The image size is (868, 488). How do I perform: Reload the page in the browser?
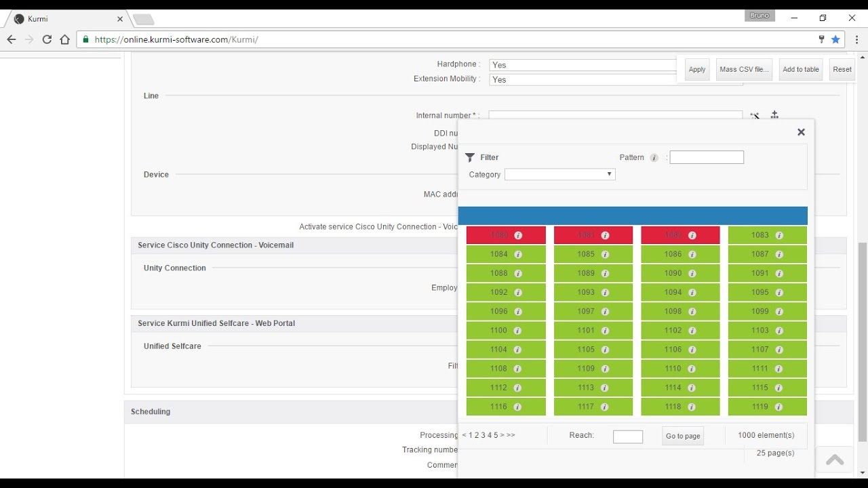47,39
